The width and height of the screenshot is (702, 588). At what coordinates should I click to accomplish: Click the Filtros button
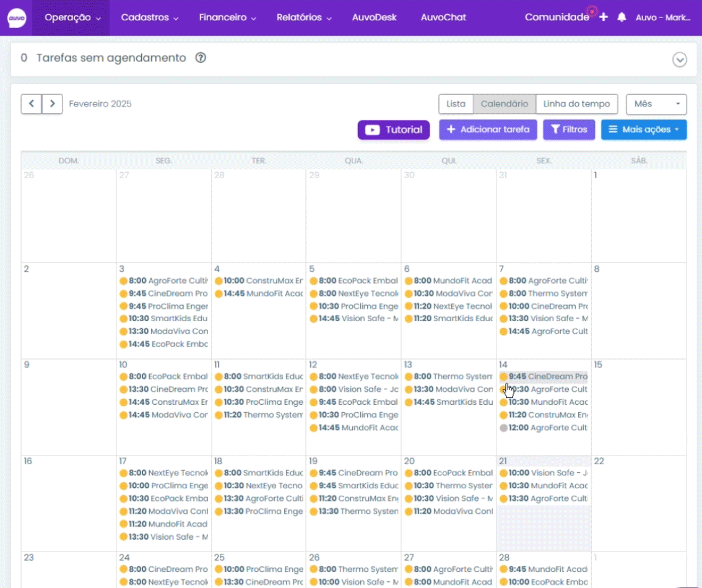(x=569, y=130)
